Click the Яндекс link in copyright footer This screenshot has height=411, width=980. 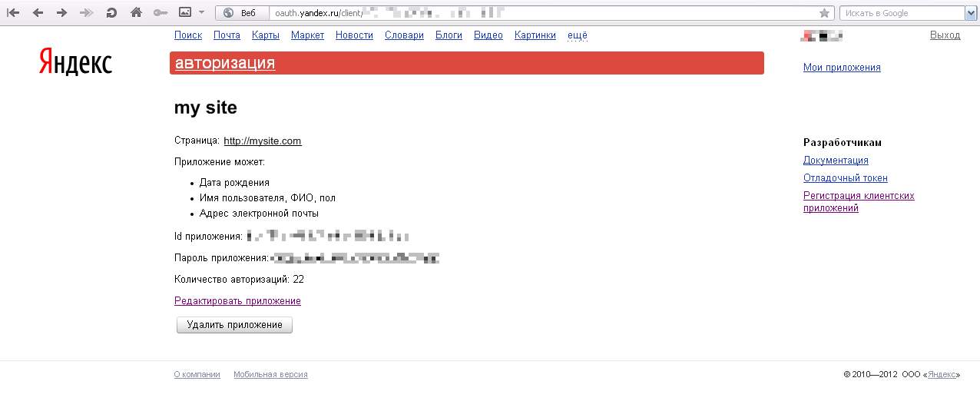coord(942,375)
